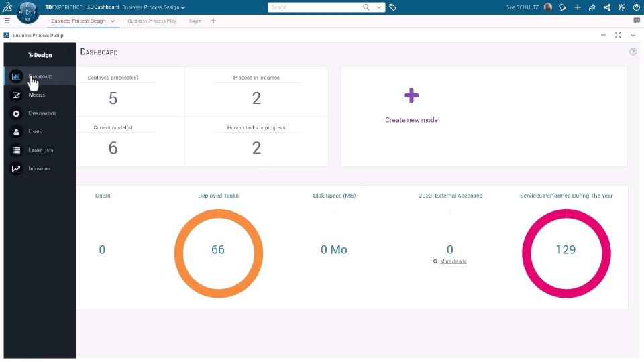Open Linked Lists in the sidebar
Image resolution: width=644 pixels, height=362 pixels.
[40, 150]
